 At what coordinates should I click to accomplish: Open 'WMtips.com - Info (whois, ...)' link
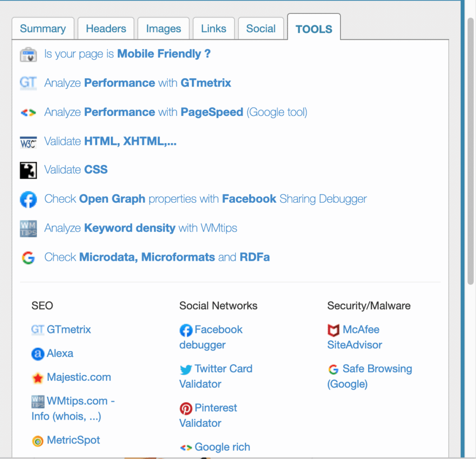click(x=73, y=409)
